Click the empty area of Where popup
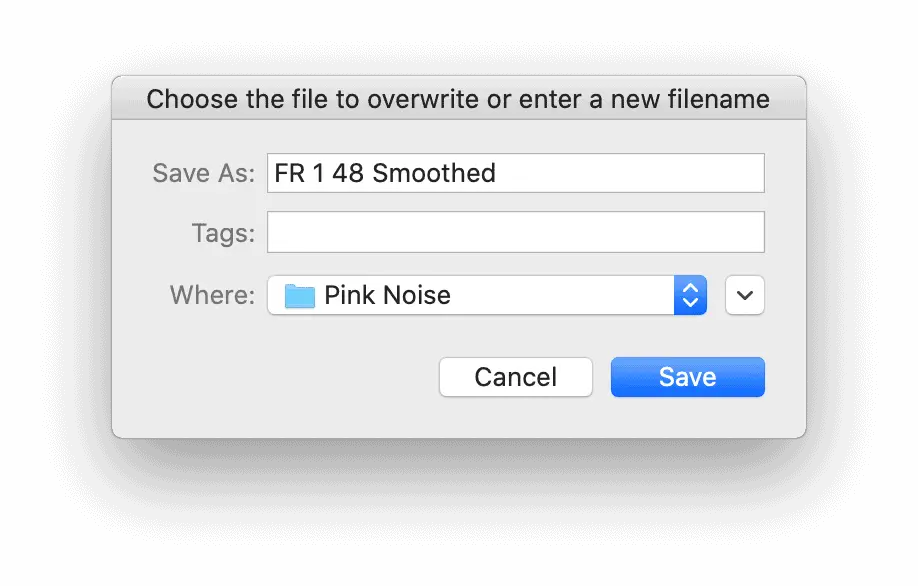The height and width of the screenshot is (586, 918). click(x=562, y=295)
